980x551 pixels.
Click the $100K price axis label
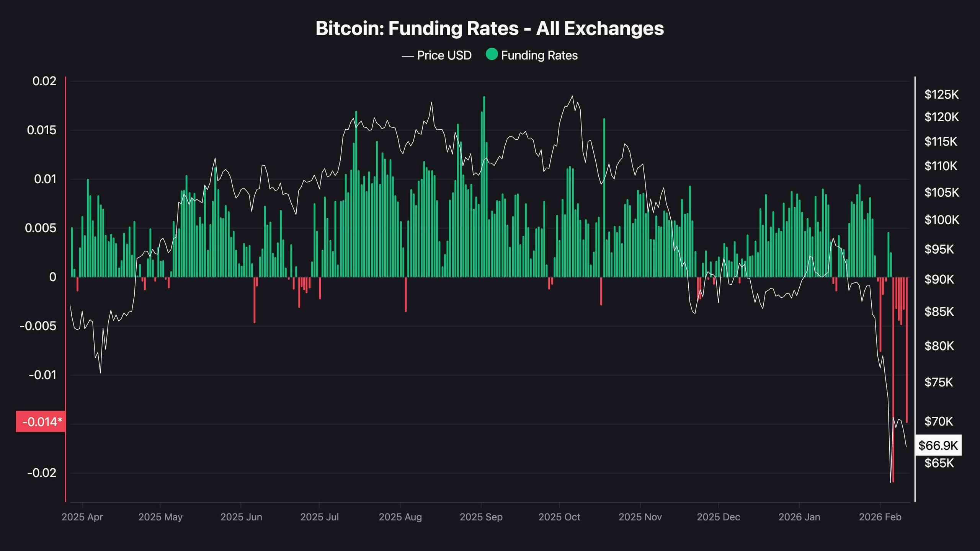coord(941,220)
